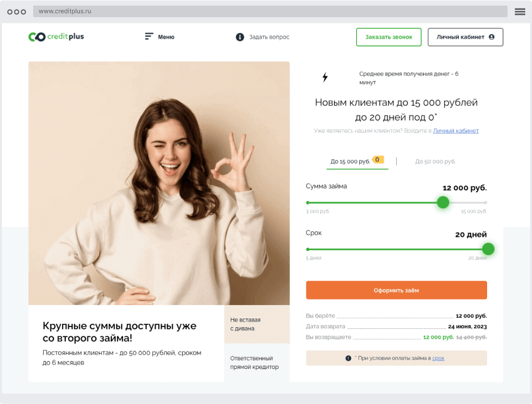Open the hamburger Меню icon
Screen dimensions: 532x404
click(149, 37)
